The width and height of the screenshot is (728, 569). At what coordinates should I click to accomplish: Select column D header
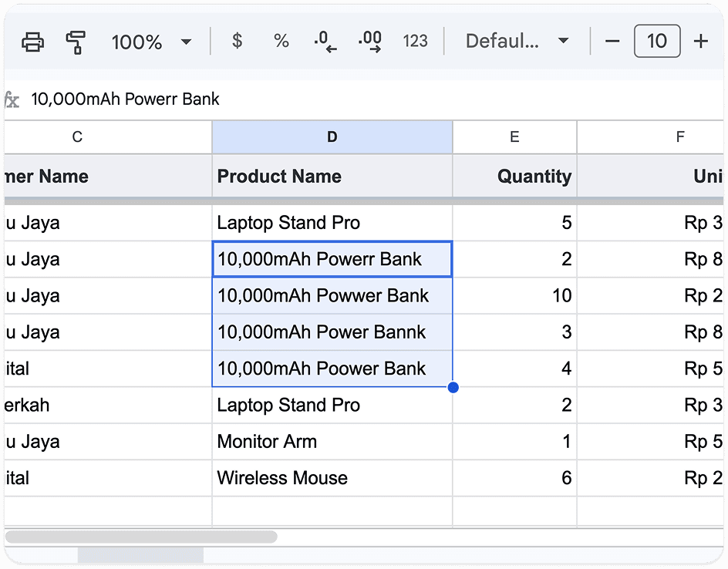332,137
